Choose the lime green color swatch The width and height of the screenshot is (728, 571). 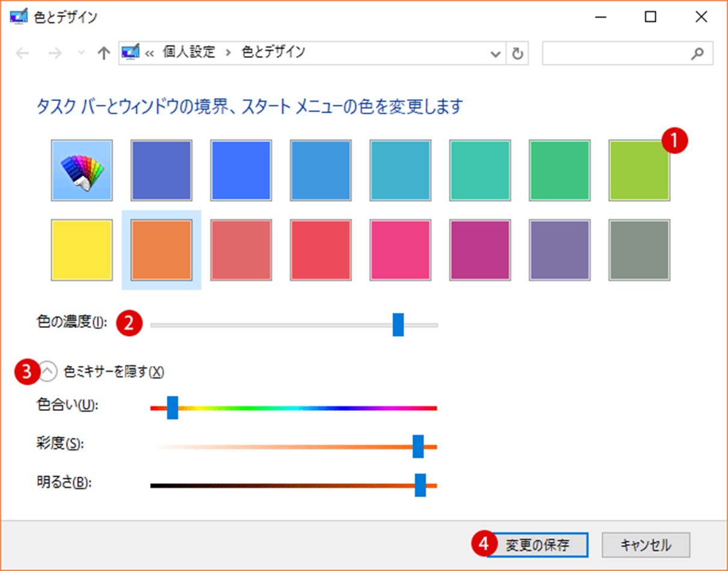640,170
